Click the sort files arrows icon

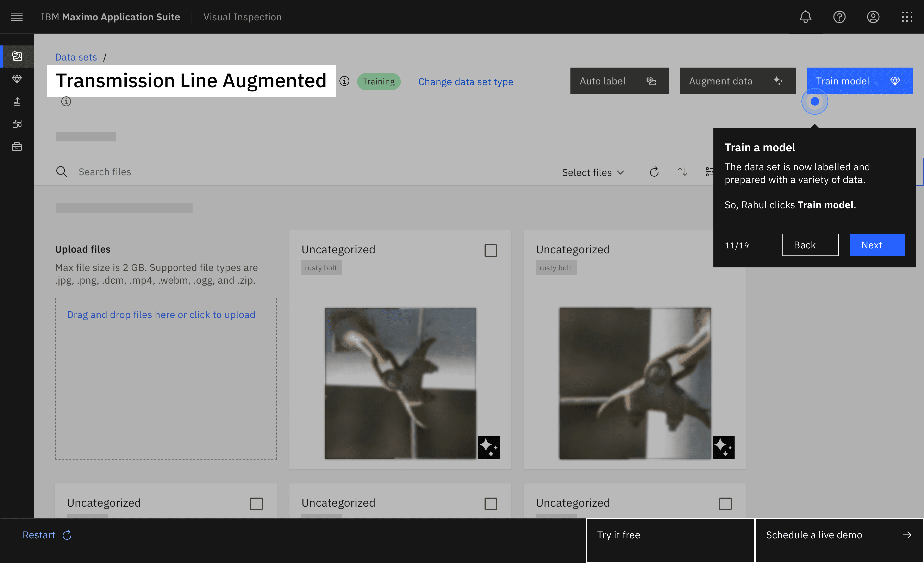point(682,172)
